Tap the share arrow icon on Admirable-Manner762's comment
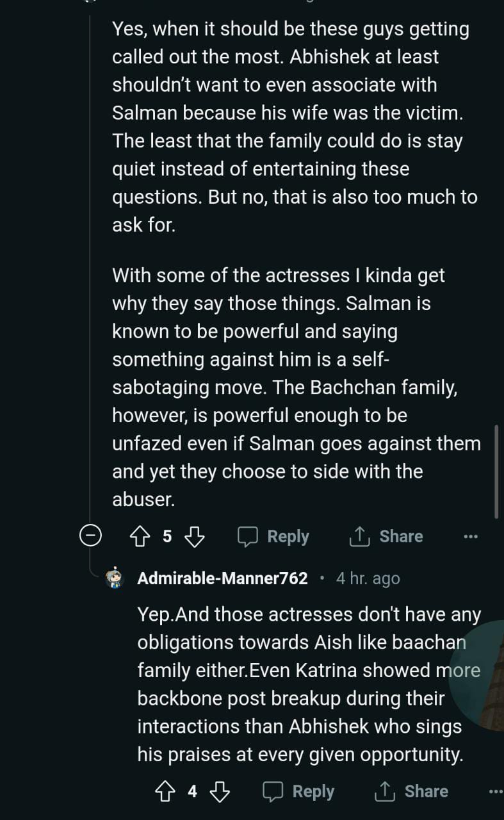Screen dimensions: 504x820 tap(384, 792)
